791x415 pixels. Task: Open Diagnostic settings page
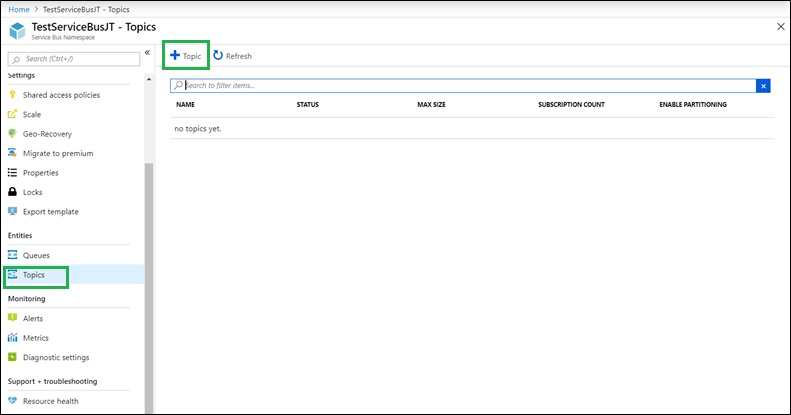[x=56, y=358]
